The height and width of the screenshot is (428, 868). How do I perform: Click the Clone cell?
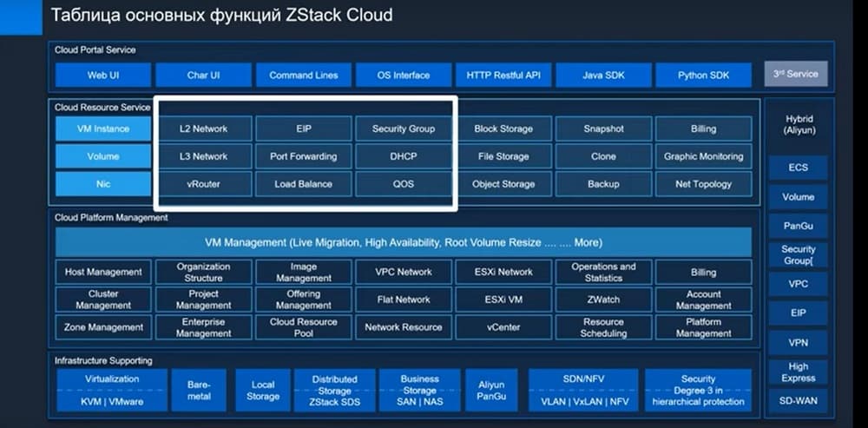pos(603,156)
